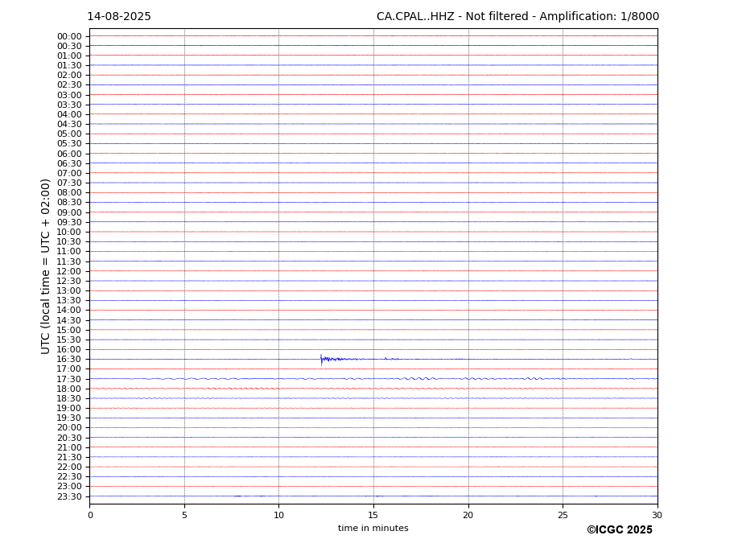746x560 pixels.
Task: Click the x-axis tick label 25
Action: tap(563, 516)
